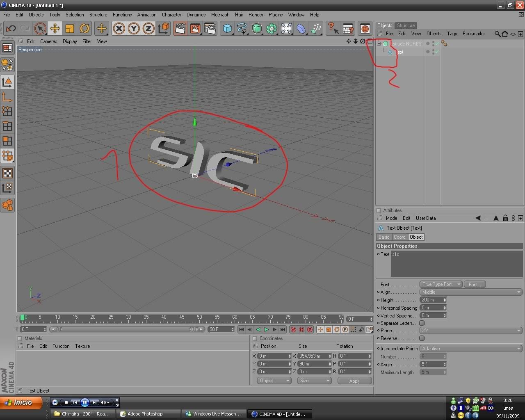525x420 pixels.
Task: Collapse the Extrude NURBS tree item
Action: point(379,43)
